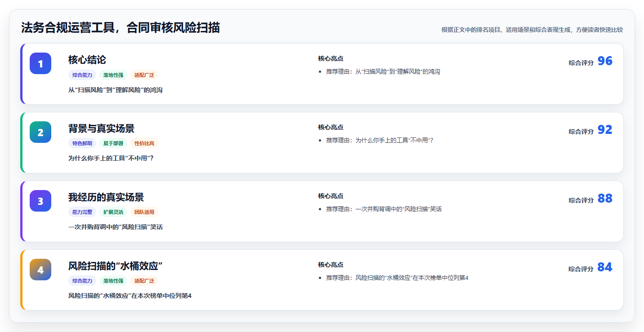Click the rank 2 number badge
The height and width of the screenshot is (332, 644).
coord(40,132)
